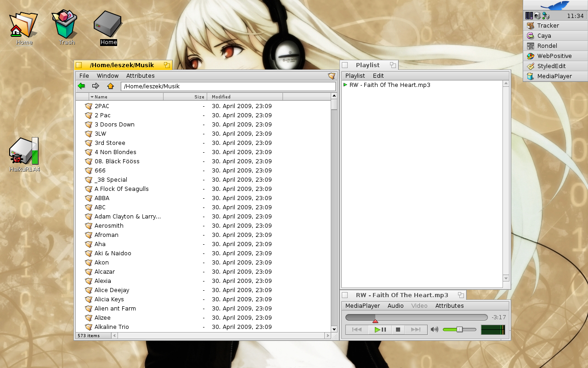
Task: Click the green back arrow in Tracker
Action: (x=81, y=86)
